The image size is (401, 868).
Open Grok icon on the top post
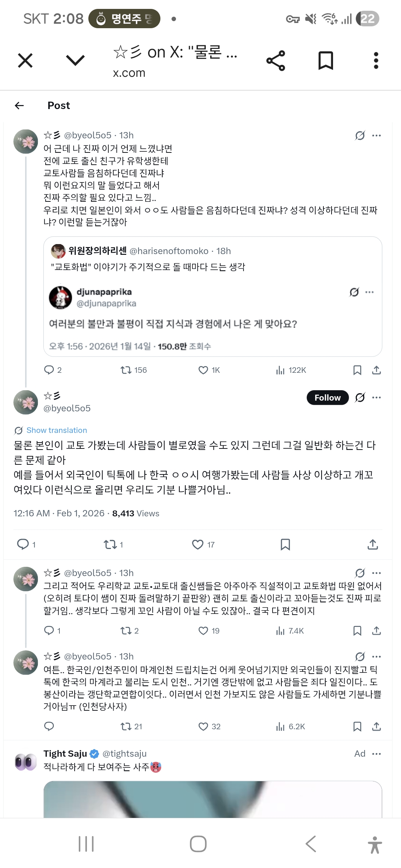coord(360,136)
